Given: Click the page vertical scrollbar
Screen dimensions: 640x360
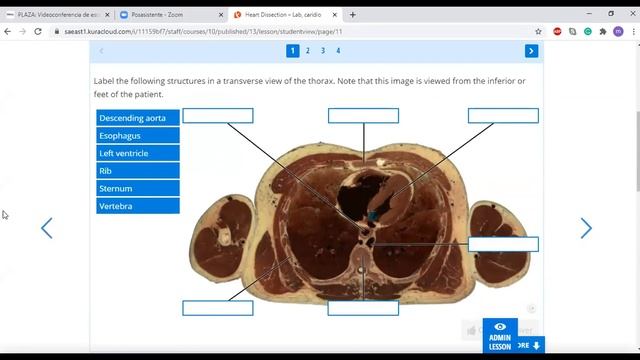Looking at the screenshot, I should click(x=638, y=151).
